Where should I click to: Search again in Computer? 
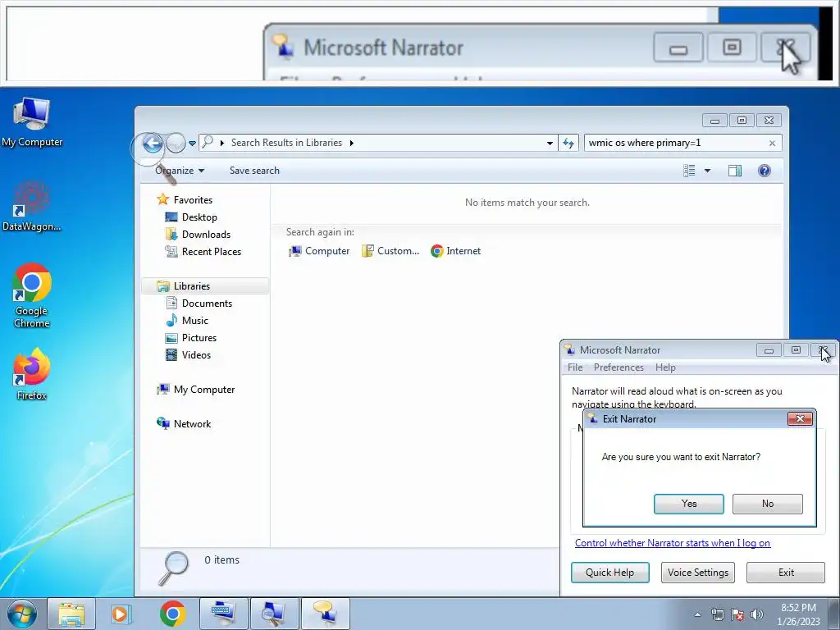click(x=319, y=251)
